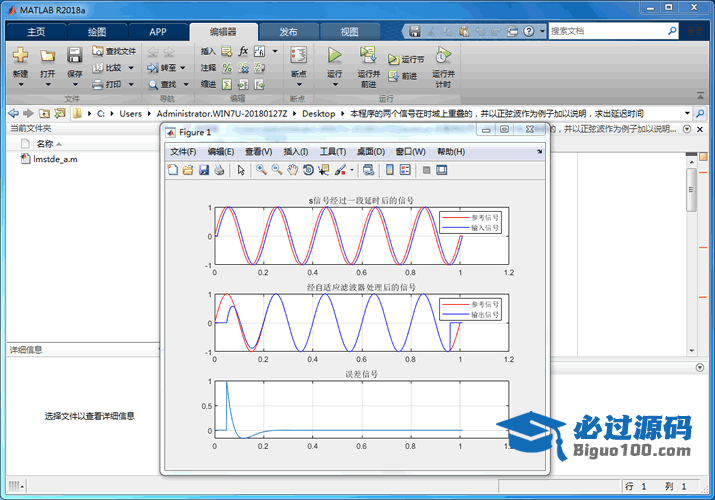Click the Print Figure icon in Figure 1
Screen dimensions: 715x500
coord(219,170)
